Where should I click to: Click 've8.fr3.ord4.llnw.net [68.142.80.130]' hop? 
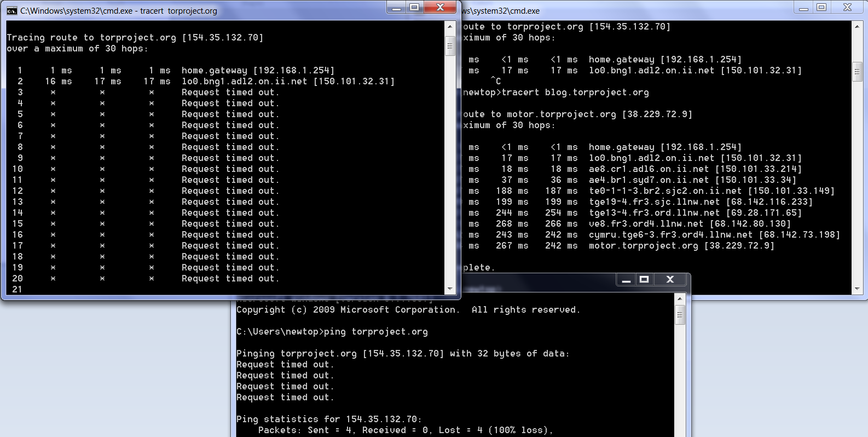(x=690, y=223)
